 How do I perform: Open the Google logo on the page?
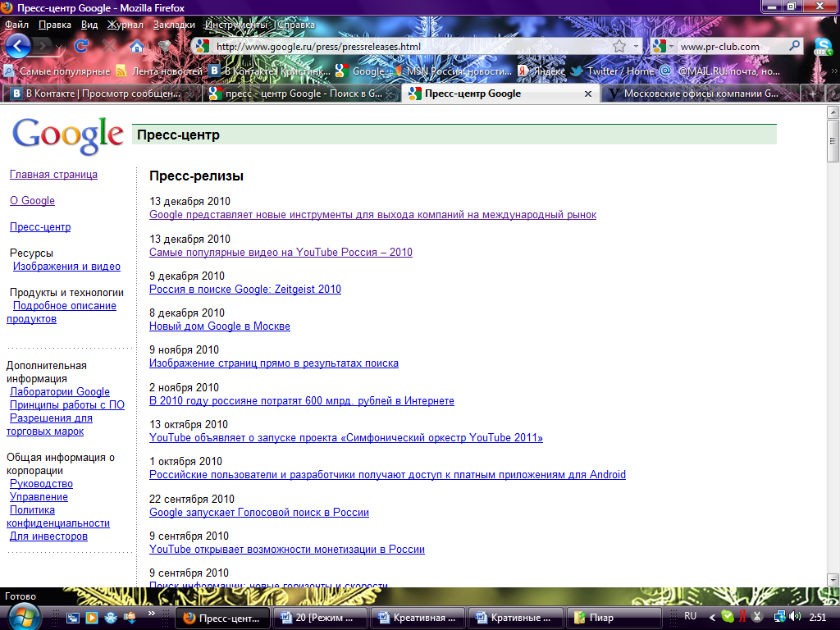click(67, 136)
